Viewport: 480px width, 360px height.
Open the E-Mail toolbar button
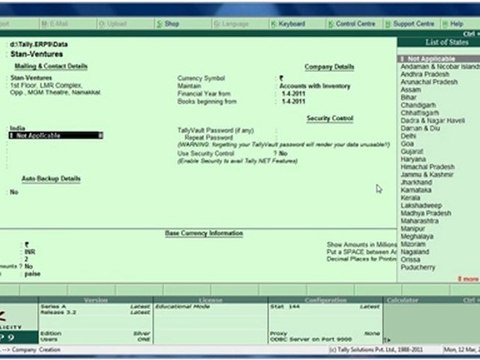coord(55,24)
